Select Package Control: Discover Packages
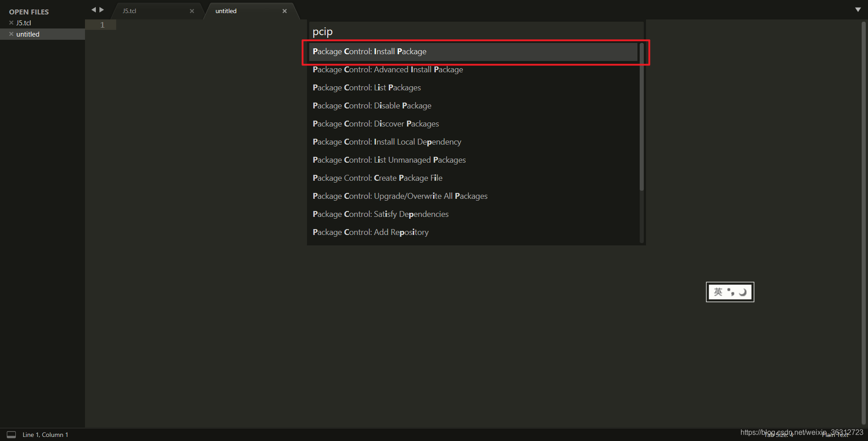The image size is (868, 441). pyautogui.click(x=473, y=124)
